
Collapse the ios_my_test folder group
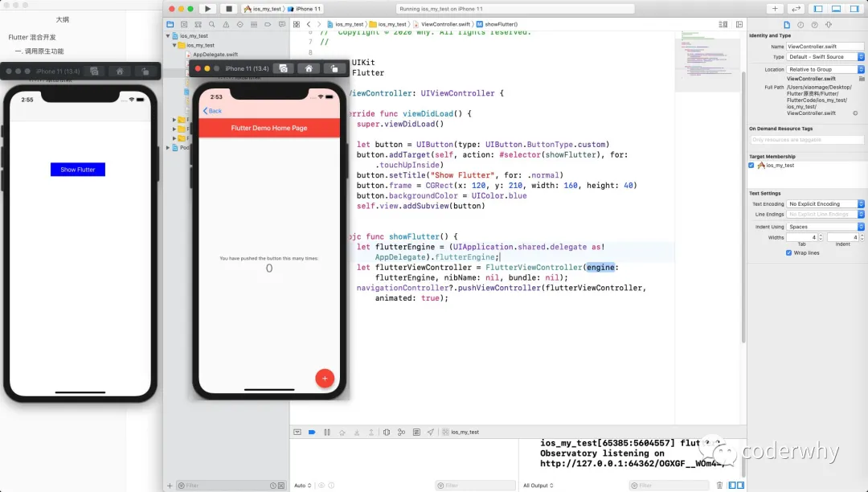coord(174,45)
